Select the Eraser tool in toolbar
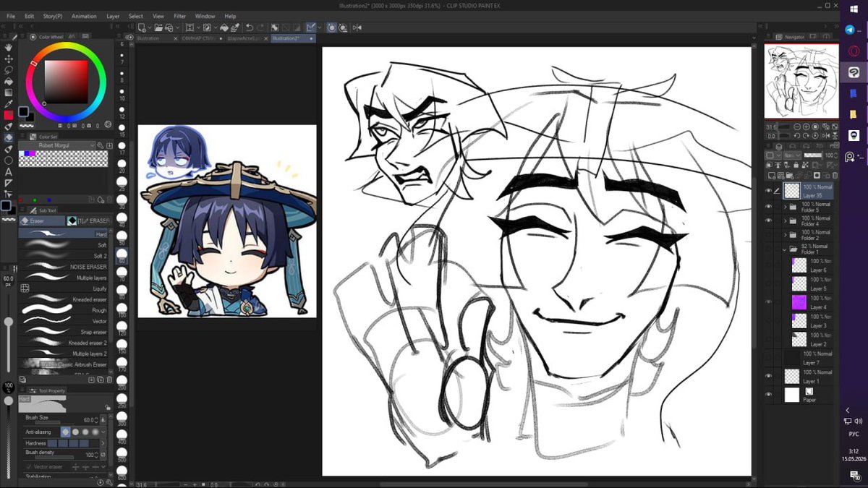Image resolution: width=868 pixels, height=488 pixels. 9,137
